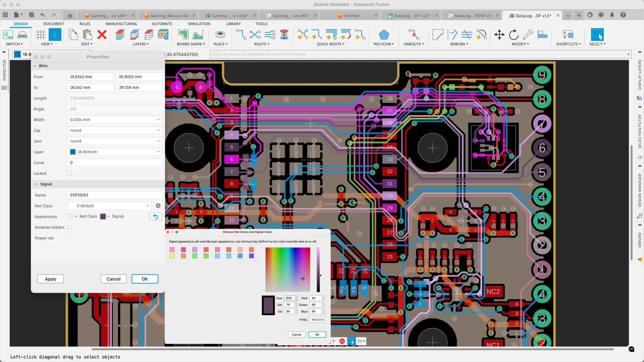The height and width of the screenshot is (362, 644).
Task: Enable the Power net checkbox
Action: 69,238
